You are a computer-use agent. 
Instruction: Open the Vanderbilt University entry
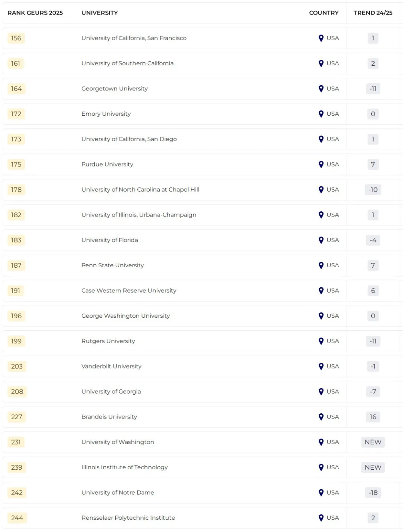click(x=111, y=366)
